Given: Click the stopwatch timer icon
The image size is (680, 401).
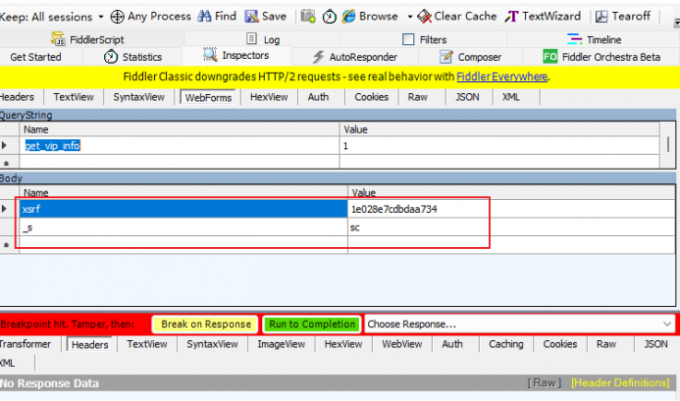Looking at the screenshot, I should point(330,17).
